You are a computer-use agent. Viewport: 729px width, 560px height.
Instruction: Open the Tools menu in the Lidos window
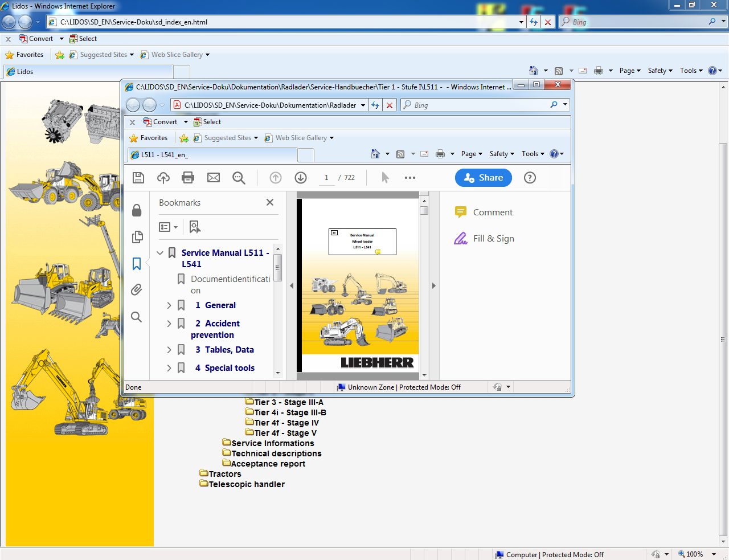tap(691, 71)
